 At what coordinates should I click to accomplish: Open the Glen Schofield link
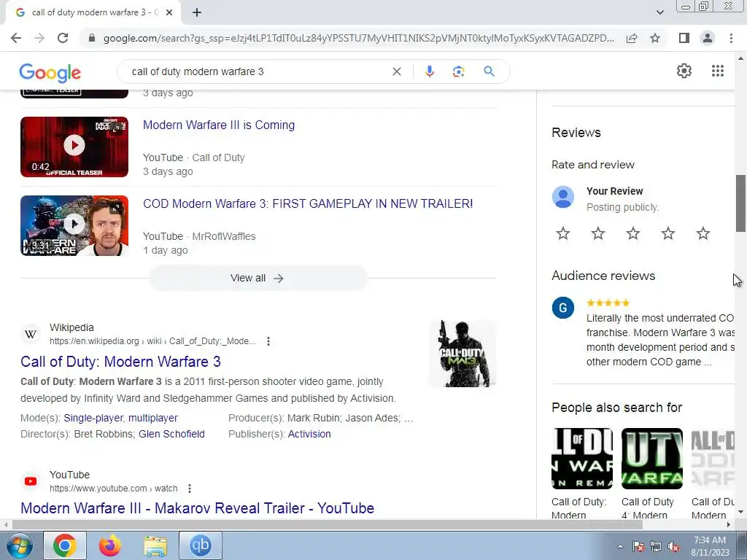[171, 435]
